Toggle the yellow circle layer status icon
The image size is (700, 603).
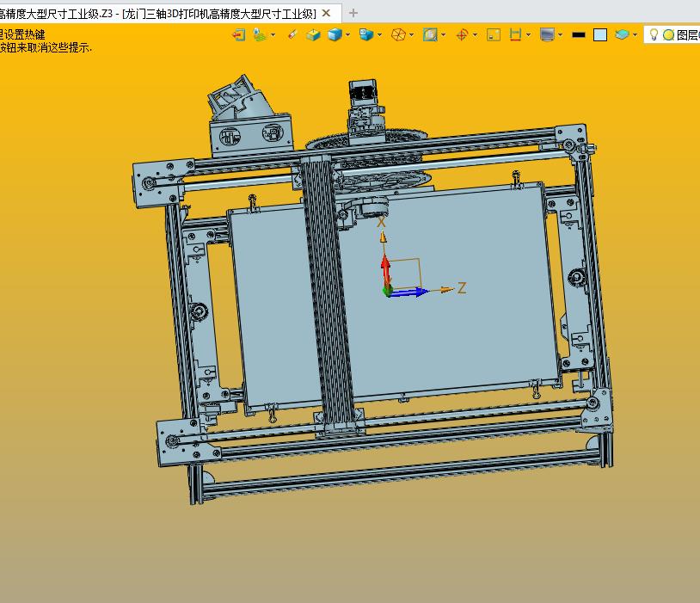click(x=668, y=34)
